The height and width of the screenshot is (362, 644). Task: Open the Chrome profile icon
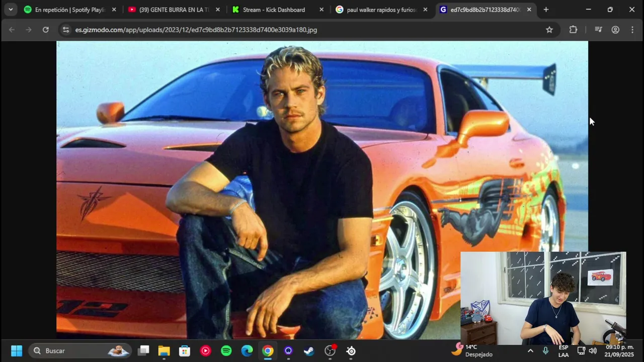tap(615, 30)
